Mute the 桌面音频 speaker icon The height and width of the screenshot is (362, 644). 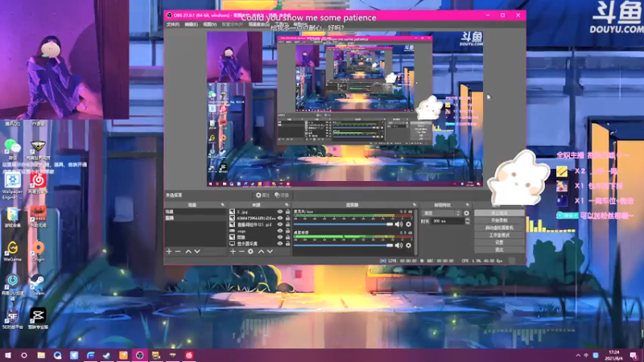click(x=398, y=245)
